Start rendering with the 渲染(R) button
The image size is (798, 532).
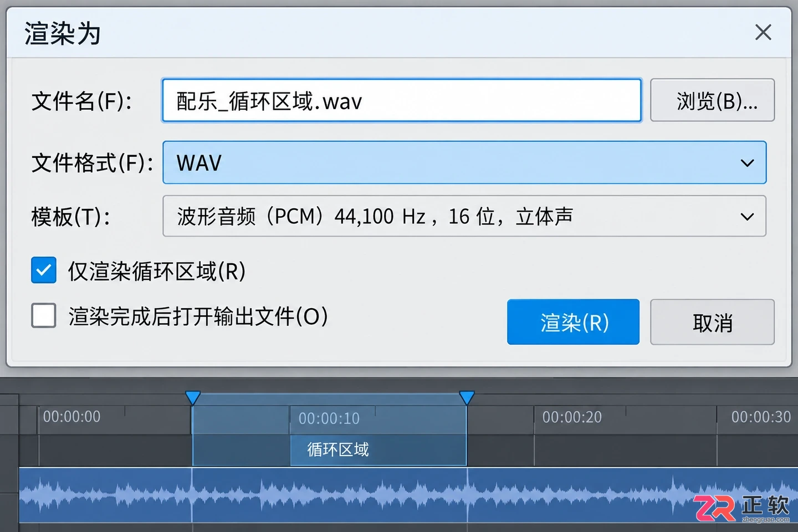[573, 322]
